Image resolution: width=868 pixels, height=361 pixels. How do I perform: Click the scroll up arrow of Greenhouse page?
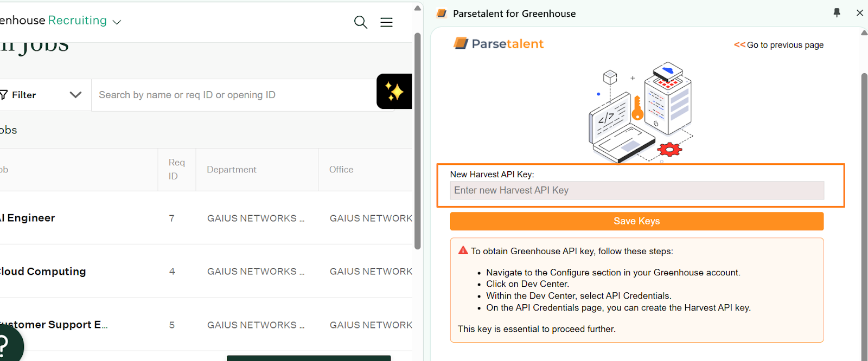pyautogui.click(x=418, y=8)
